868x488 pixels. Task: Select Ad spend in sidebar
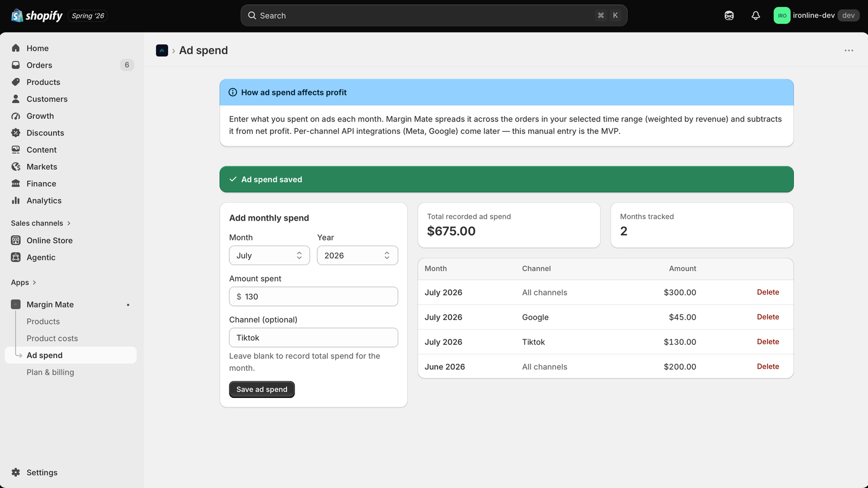click(71, 355)
